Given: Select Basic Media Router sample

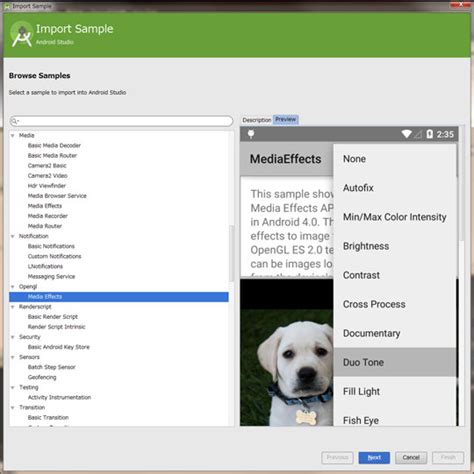Looking at the screenshot, I should [52, 156].
